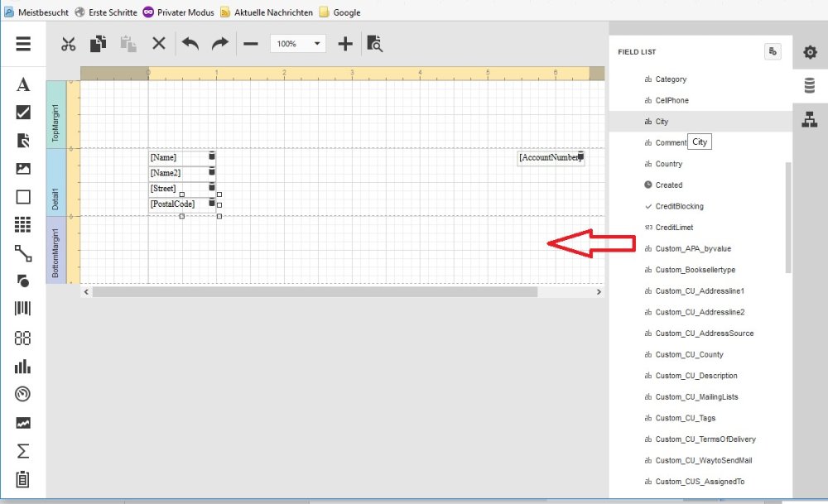Select the Custom_CU_Addressline1 field
The width and height of the screenshot is (828, 504).
coord(700,290)
